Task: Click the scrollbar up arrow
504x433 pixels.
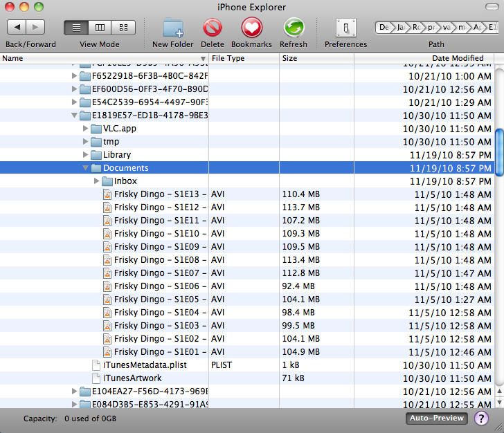Action: coord(500,391)
